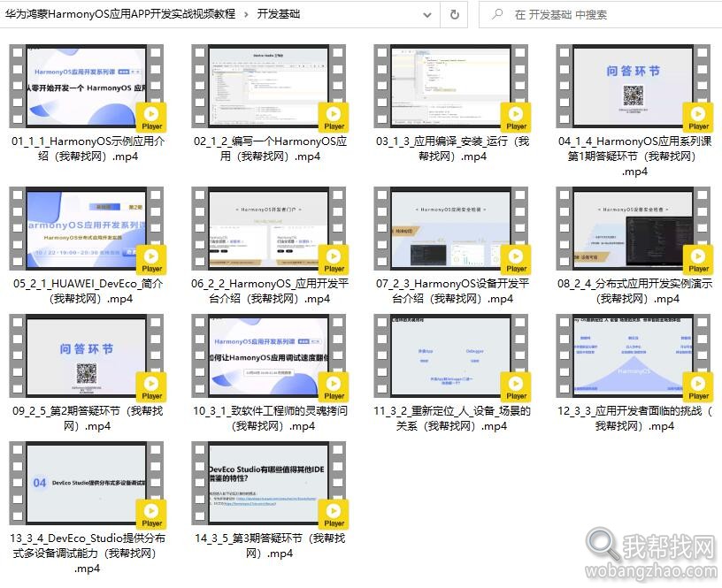Select the 05_2_1_HUAWEI_DevEco_简介 video thumbnail

86,229
